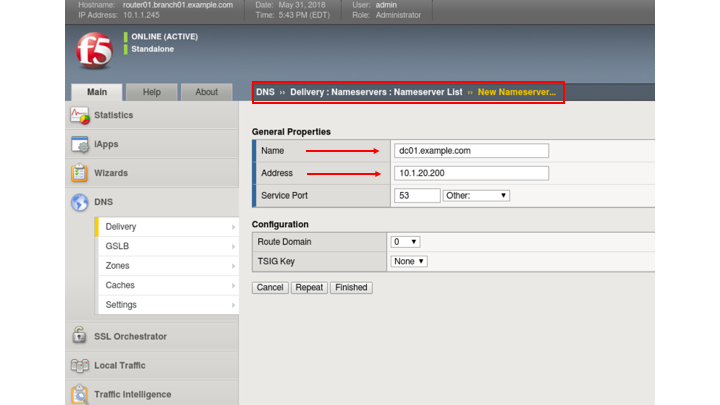This screenshot has width=720, height=405.
Task: Click the Route Domain label
Action: click(x=284, y=242)
